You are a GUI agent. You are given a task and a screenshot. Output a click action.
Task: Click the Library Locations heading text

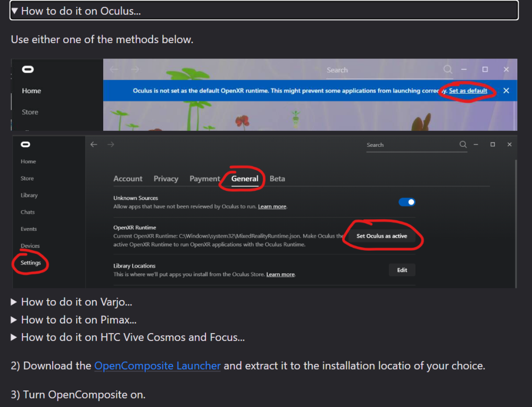click(135, 266)
